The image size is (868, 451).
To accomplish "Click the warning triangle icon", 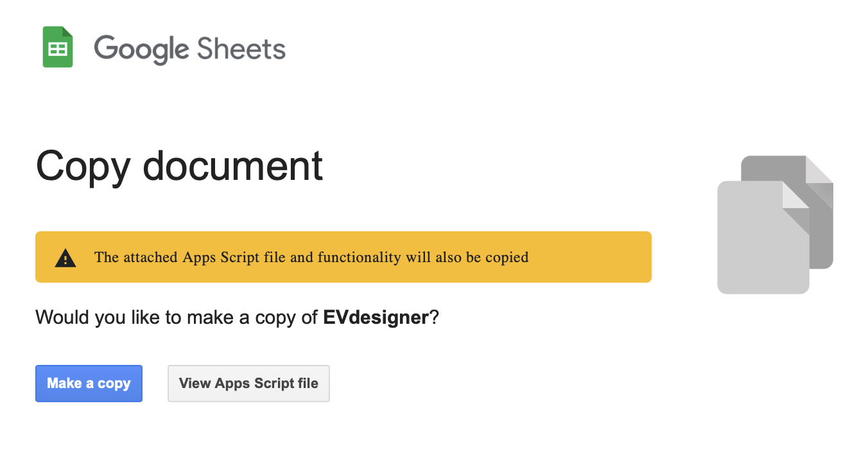I will point(65,258).
